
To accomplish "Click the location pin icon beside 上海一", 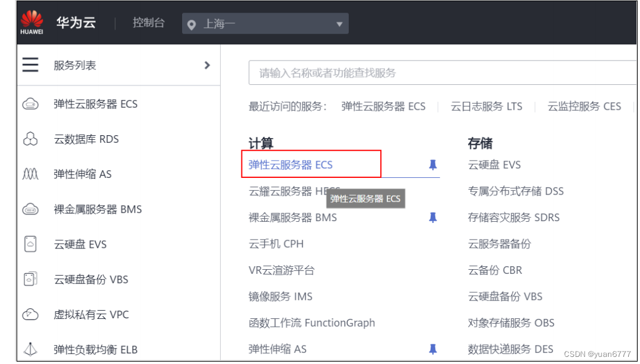I will [x=192, y=25].
